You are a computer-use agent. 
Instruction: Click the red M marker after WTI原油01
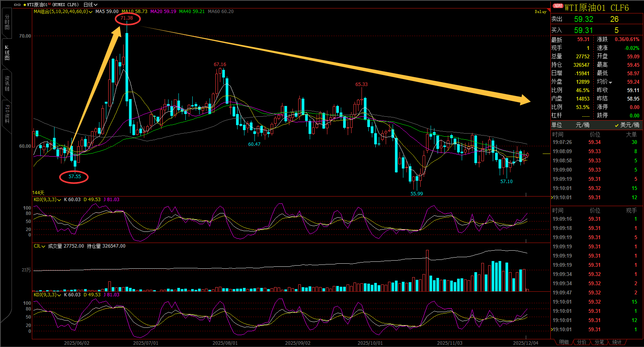49,4
